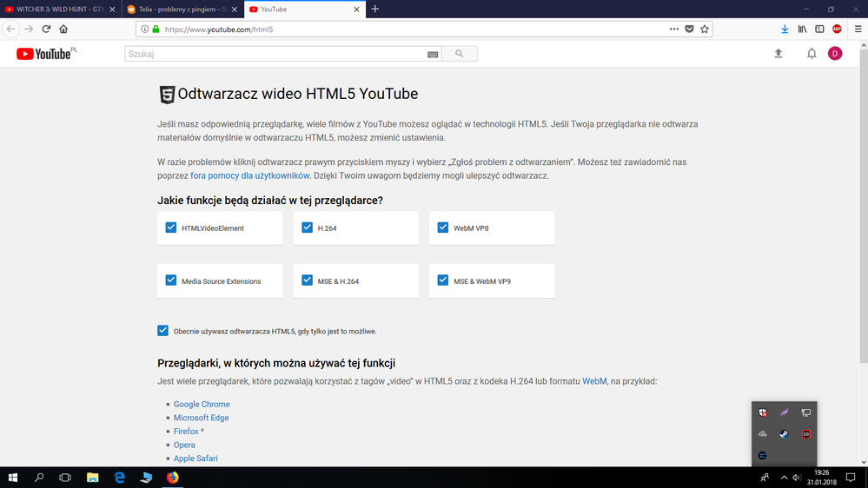
Task: Expand hidden system tray icons chevron
Action: (784, 478)
